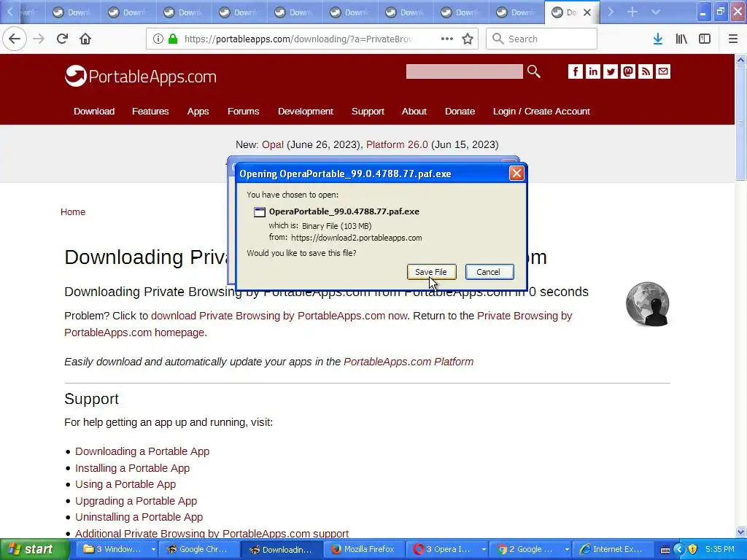Bookmark this page with the star
The image size is (747, 560).
pyautogui.click(x=468, y=39)
